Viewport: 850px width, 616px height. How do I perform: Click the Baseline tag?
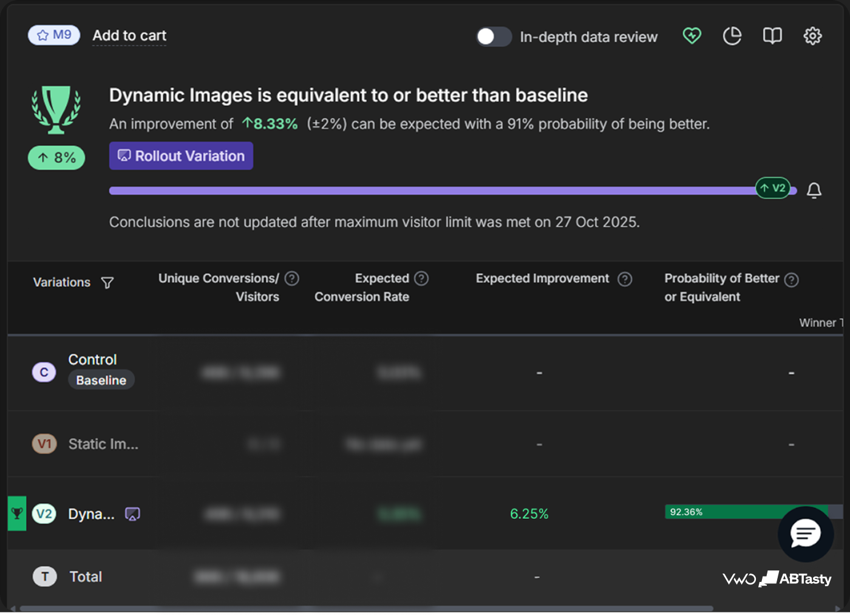(101, 380)
